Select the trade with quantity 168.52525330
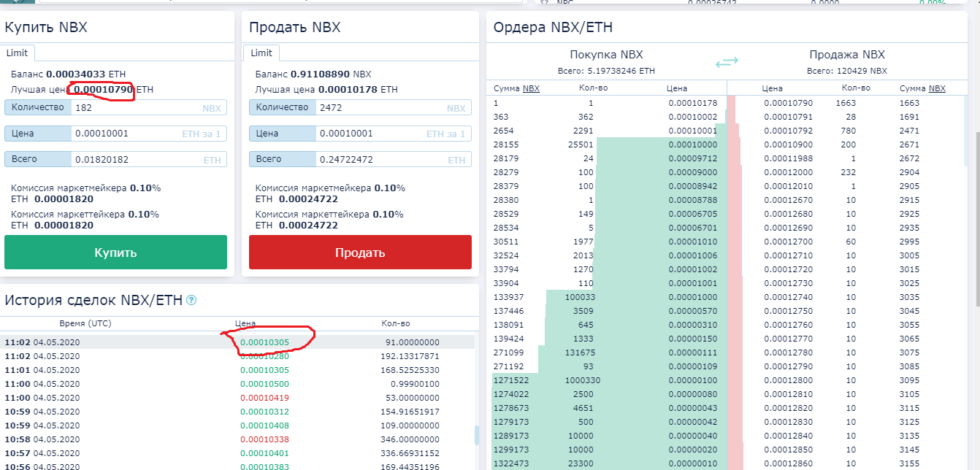The height and width of the screenshot is (470, 980). tap(237, 370)
